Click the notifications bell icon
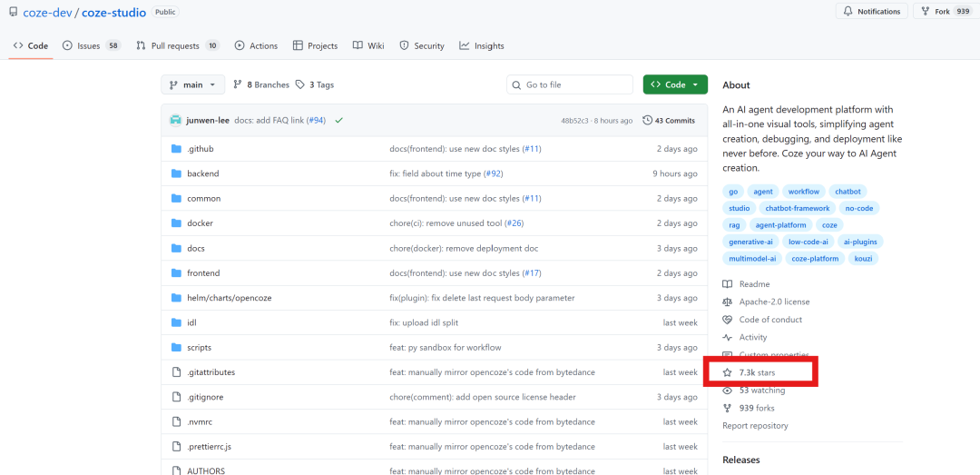 pos(848,12)
